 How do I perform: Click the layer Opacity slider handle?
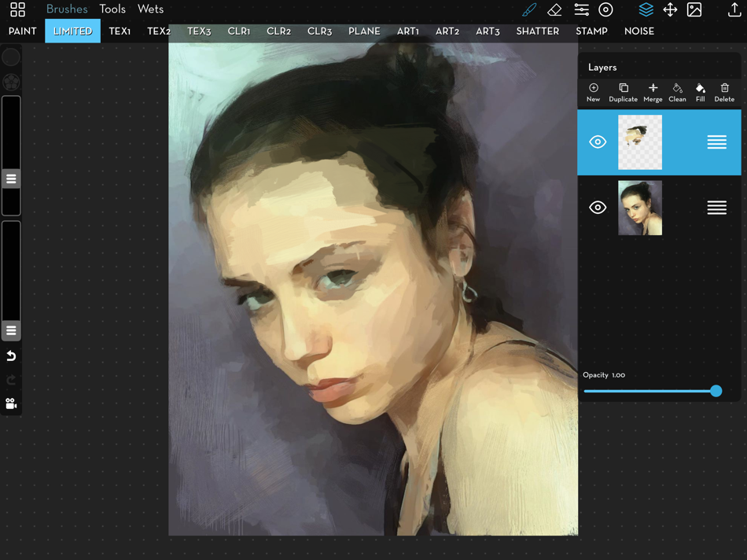pyautogui.click(x=716, y=391)
